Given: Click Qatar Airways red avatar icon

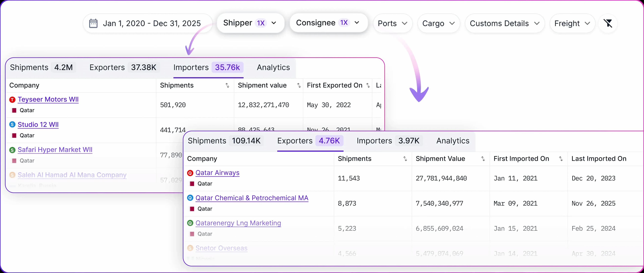Looking at the screenshot, I should pos(190,173).
